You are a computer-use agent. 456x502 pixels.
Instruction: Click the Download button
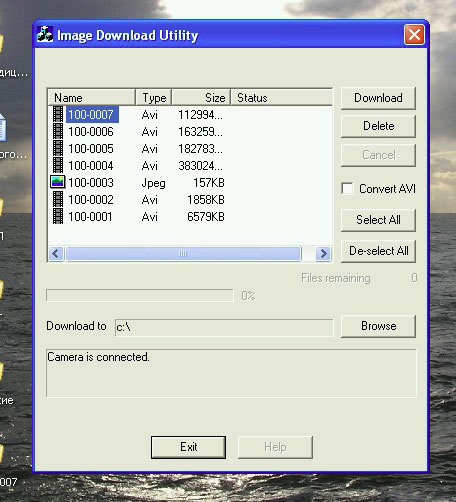[378, 98]
